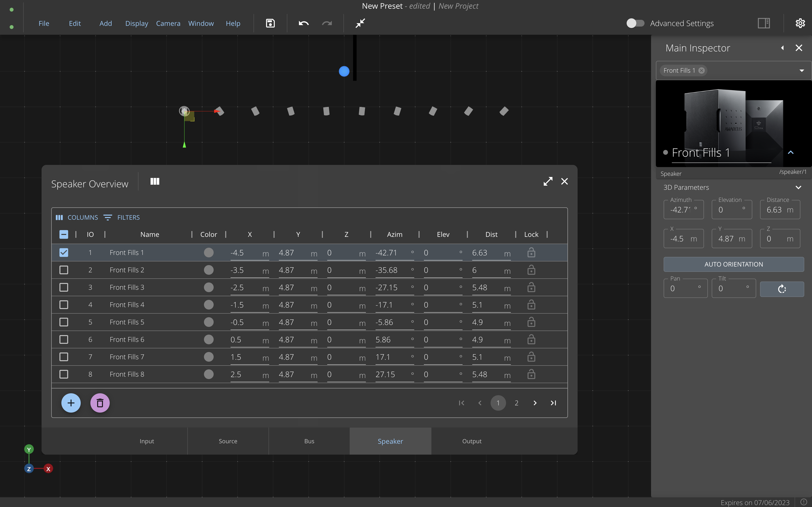This screenshot has height=507, width=812.
Task: Delete selected speaker with trash button
Action: coord(100,403)
